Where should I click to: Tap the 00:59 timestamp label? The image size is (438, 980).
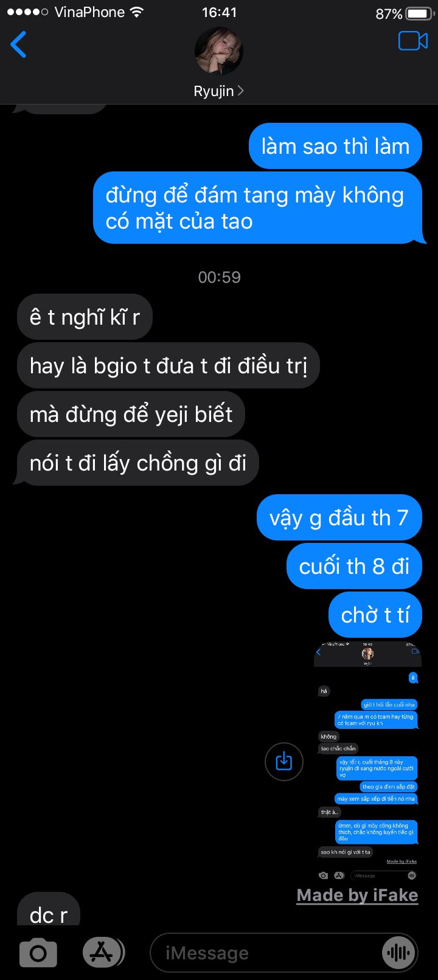(219, 277)
